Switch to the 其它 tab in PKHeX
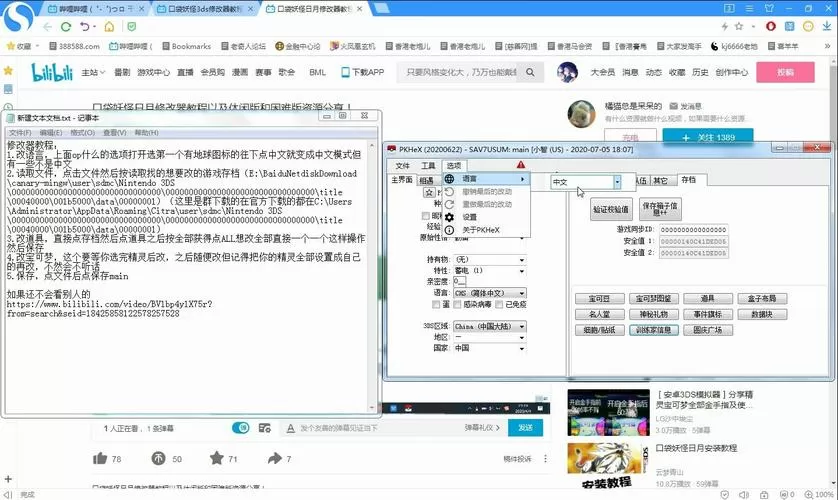The width and height of the screenshot is (838, 500). [661, 181]
